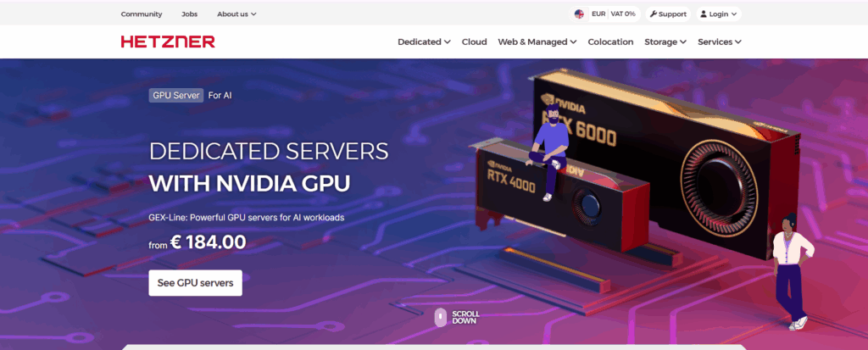This screenshot has width=868, height=350.
Task: Expand the Storage menu chevron
Action: pyautogui.click(x=683, y=42)
